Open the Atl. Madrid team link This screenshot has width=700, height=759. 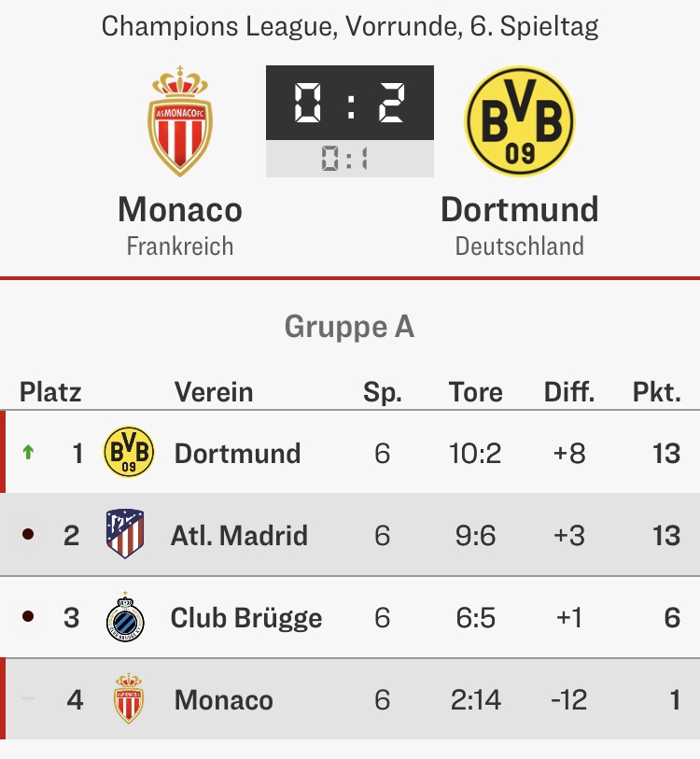click(239, 536)
